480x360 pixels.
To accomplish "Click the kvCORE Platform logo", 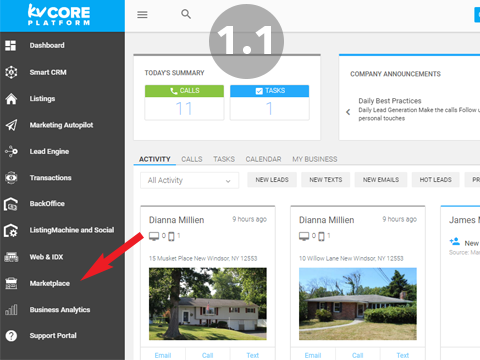I will point(59,15).
